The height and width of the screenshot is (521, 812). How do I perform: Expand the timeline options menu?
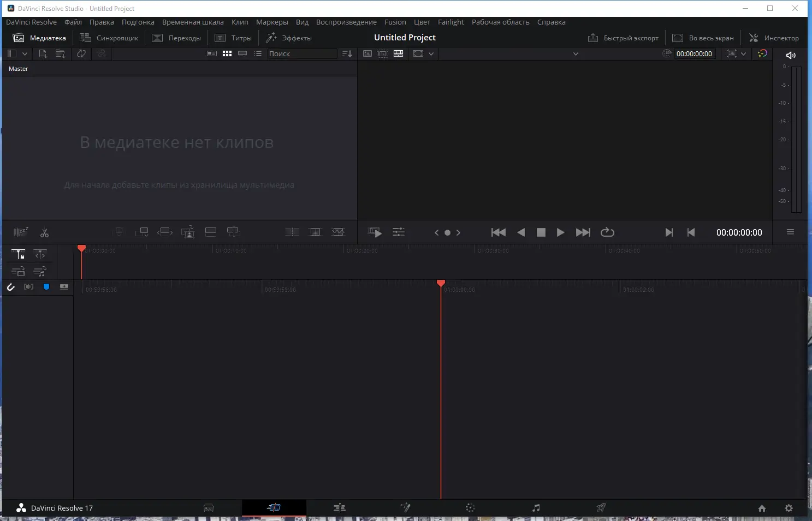[791, 232]
